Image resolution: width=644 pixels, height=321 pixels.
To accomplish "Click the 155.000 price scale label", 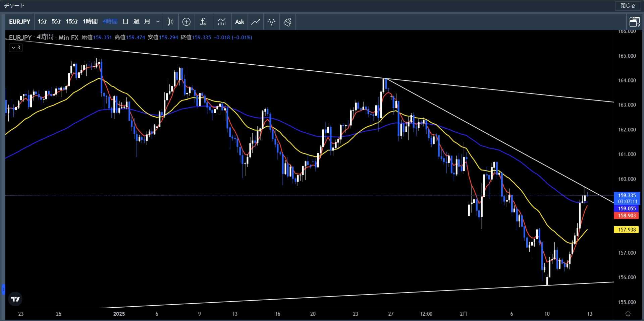I will 627,302.
